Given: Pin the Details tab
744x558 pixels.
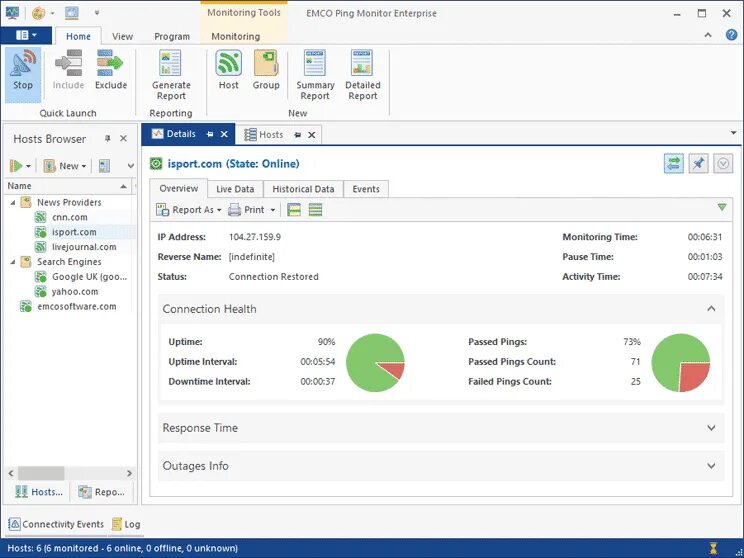Looking at the screenshot, I should (210, 134).
